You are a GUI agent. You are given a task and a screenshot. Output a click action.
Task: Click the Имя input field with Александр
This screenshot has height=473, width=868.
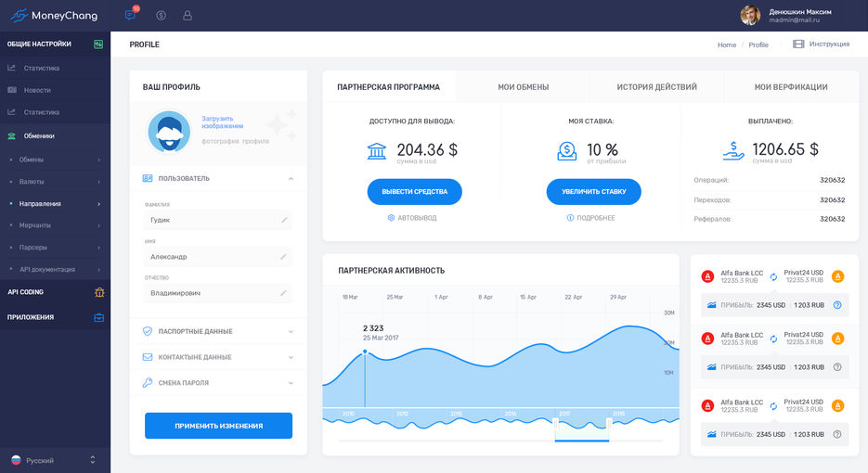click(x=219, y=257)
